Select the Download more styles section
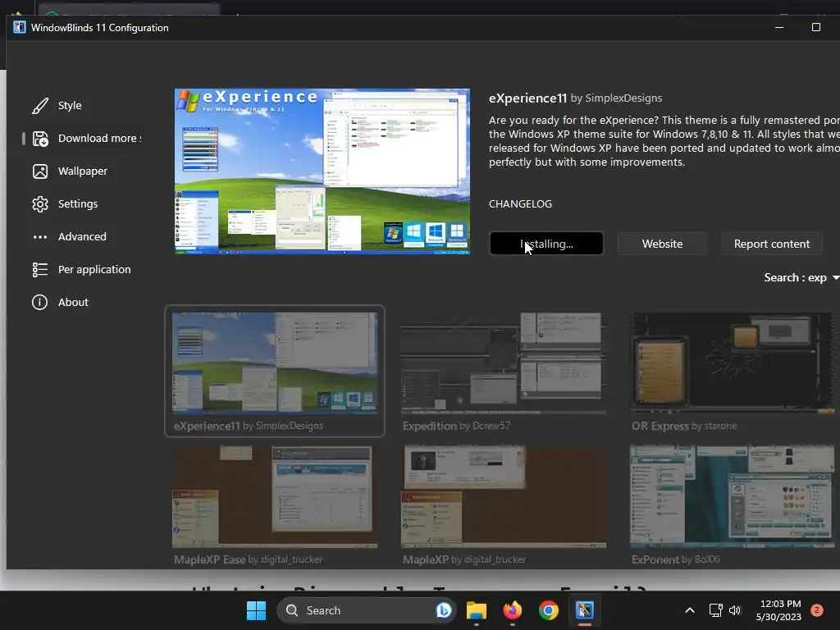840x630 pixels. click(99, 138)
